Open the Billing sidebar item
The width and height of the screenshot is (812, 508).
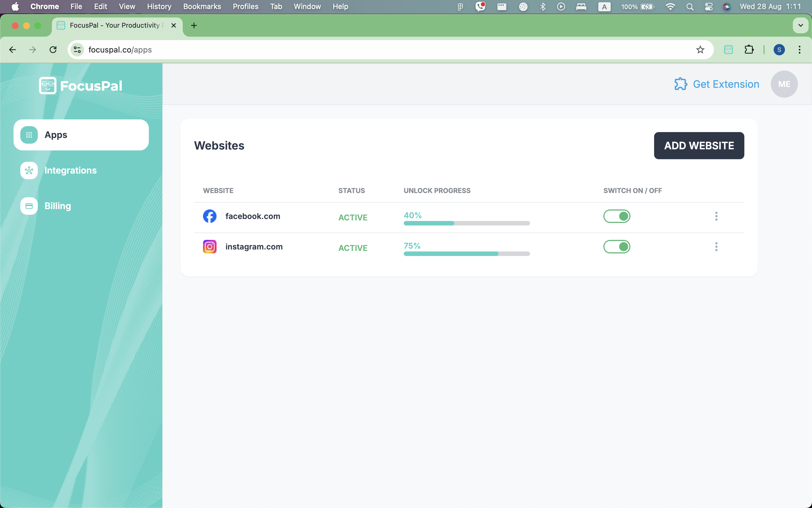point(81,206)
